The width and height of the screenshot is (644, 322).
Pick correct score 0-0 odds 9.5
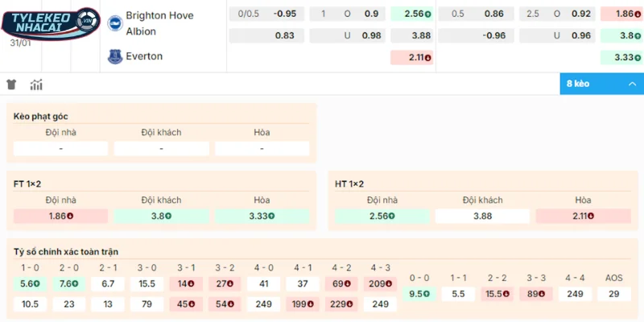click(419, 294)
